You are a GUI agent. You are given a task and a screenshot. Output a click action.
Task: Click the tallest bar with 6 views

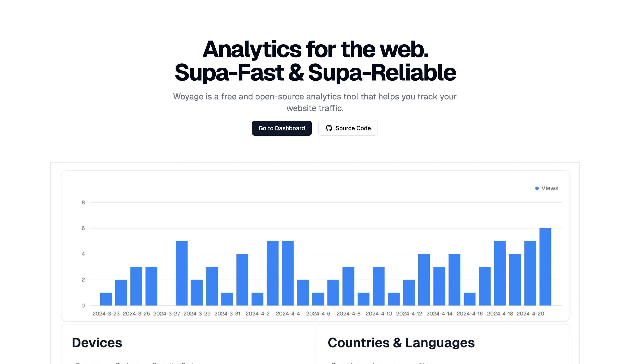pyautogui.click(x=545, y=267)
